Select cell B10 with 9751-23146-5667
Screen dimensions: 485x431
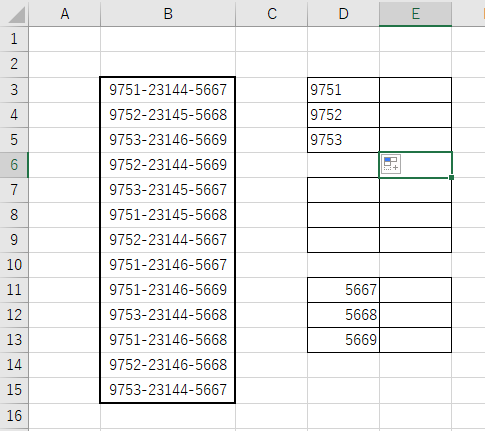168,265
